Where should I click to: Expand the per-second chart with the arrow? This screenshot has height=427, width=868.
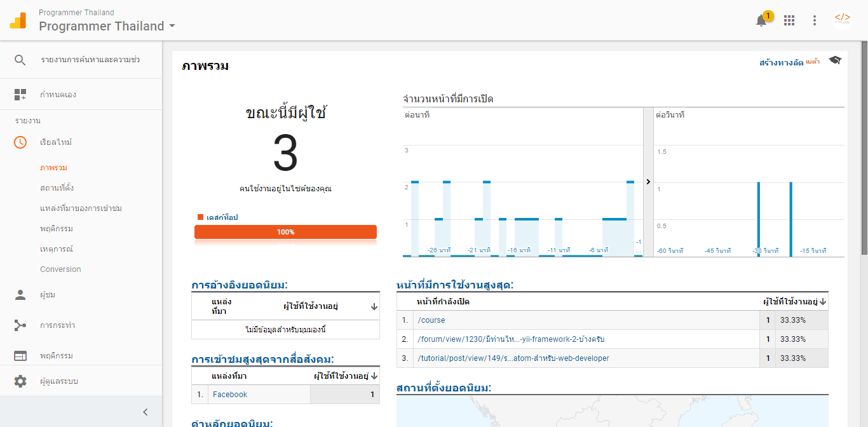[x=648, y=181]
